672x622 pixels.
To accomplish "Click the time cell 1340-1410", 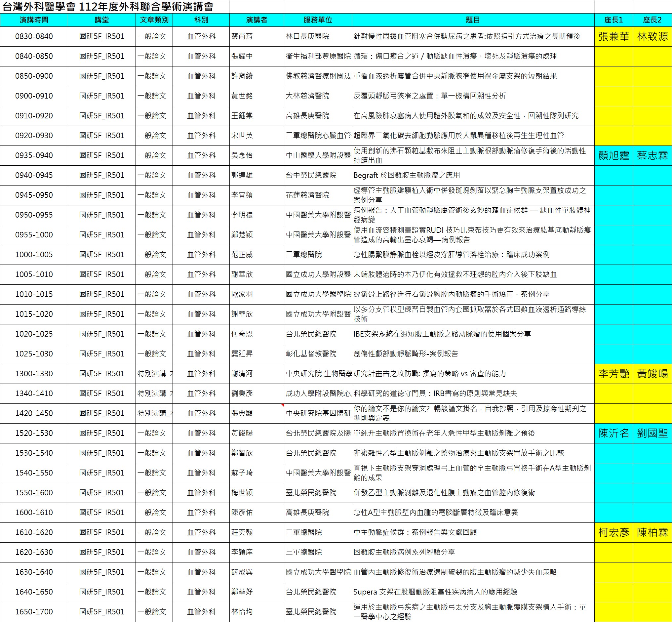I will tap(34, 394).
